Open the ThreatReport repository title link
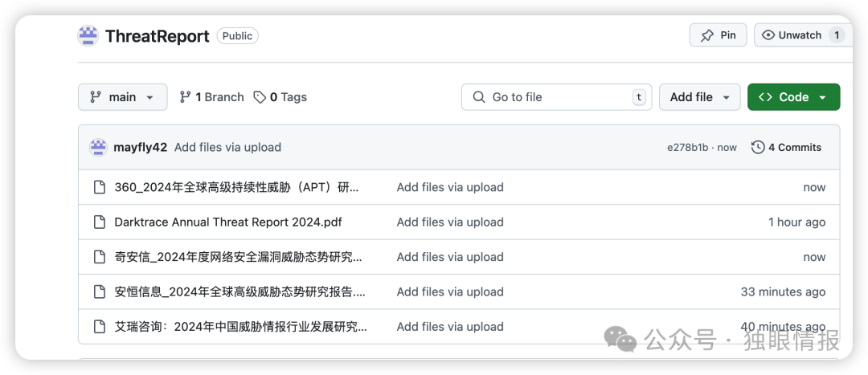The height and width of the screenshot is (375, 868). tap(158, 36)
